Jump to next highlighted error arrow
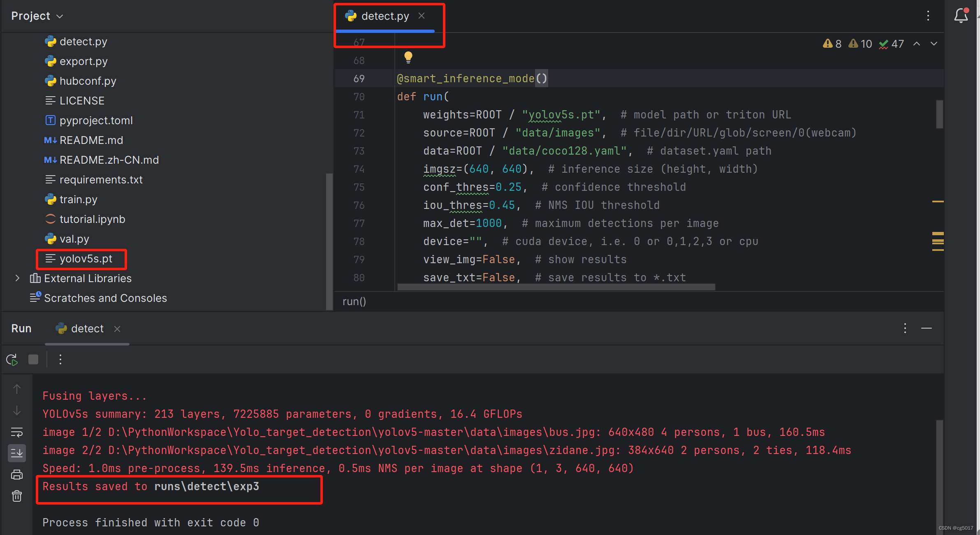Viewport: 980px width, 535px height. click(x=934, y=44)
